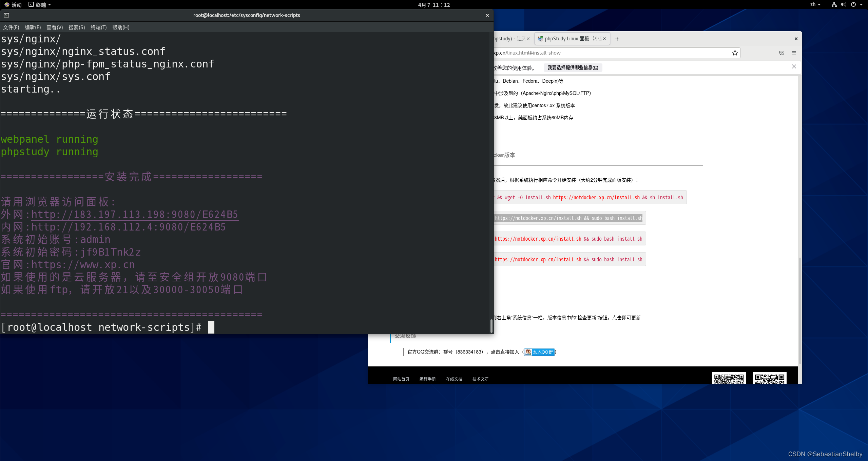This screenshot has width=868, height=461.
Task: Open the browser hamburger menu
Action: pos(794,53)
